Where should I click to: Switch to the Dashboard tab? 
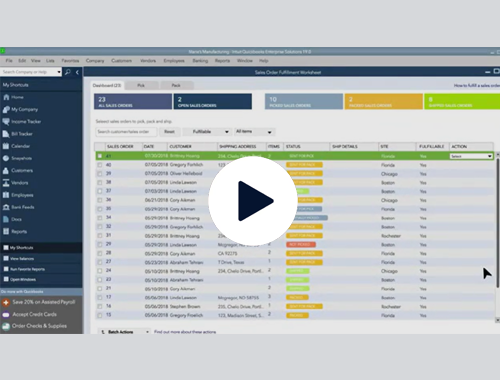(x=107, y=85)
